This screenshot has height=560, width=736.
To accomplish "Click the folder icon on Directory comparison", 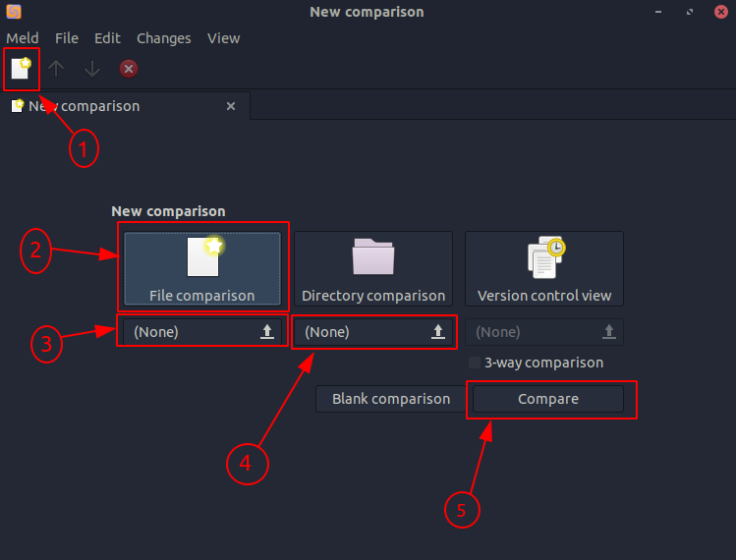I will (373, 256).
